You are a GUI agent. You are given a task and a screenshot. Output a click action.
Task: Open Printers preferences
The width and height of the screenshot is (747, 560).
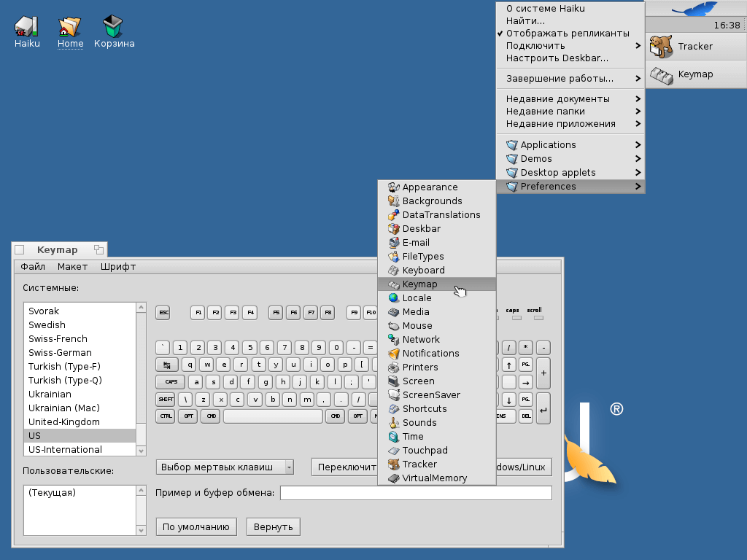[x=437, y=367]
